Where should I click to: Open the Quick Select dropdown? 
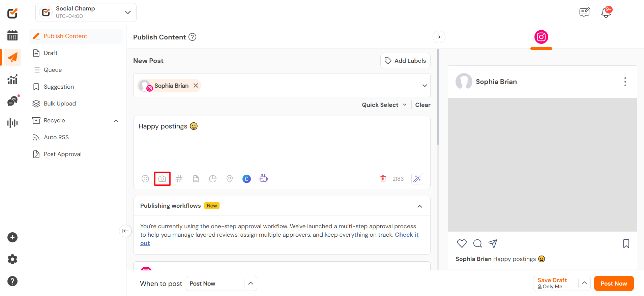coord(384,105)
